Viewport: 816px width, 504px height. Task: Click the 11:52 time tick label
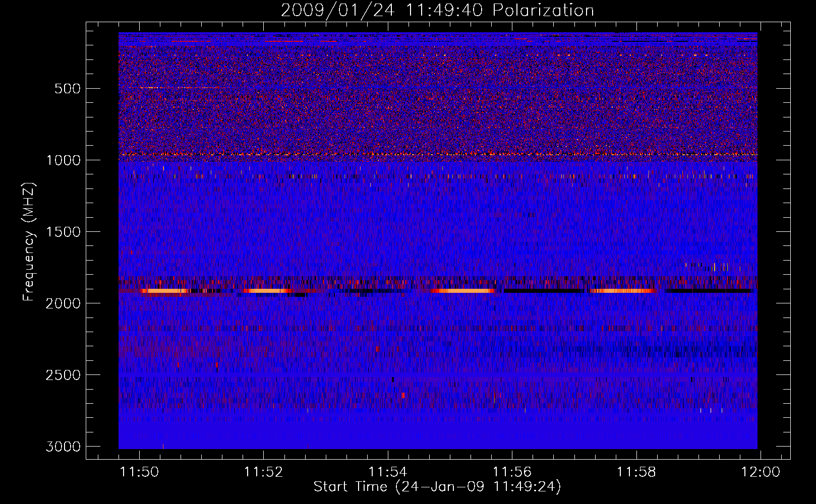coord(264,472)
